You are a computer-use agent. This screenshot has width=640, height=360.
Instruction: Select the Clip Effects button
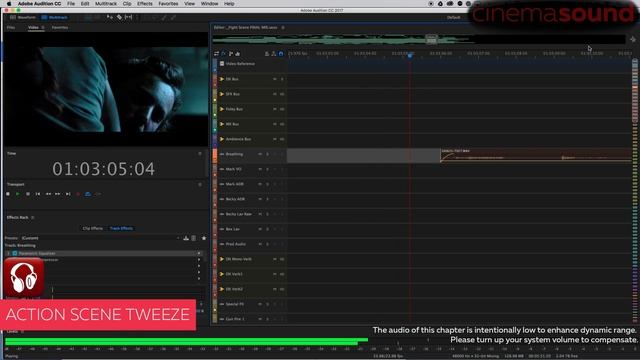(x=93, y=228)
